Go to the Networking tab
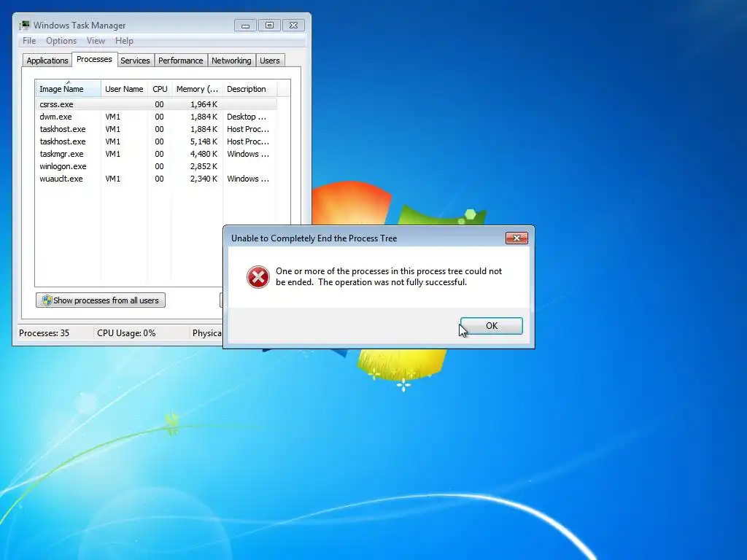 coord(231,61)
